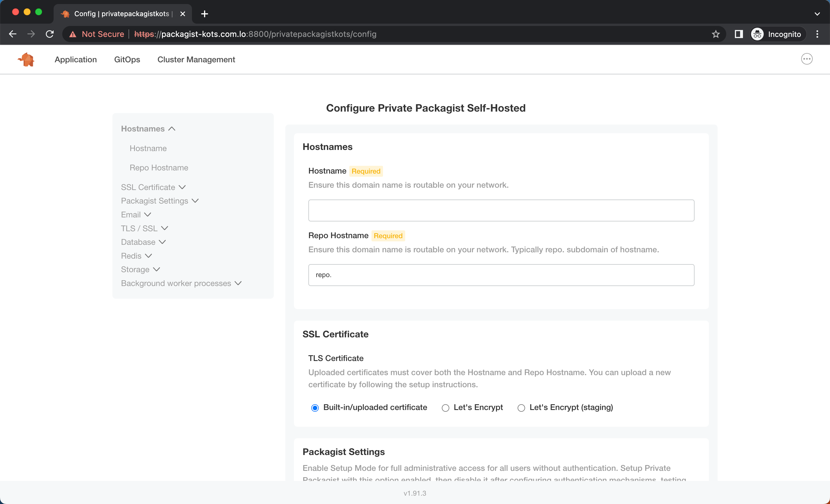
Task: Click the bookmark/star icon in address bar
Action: (716, 34)
